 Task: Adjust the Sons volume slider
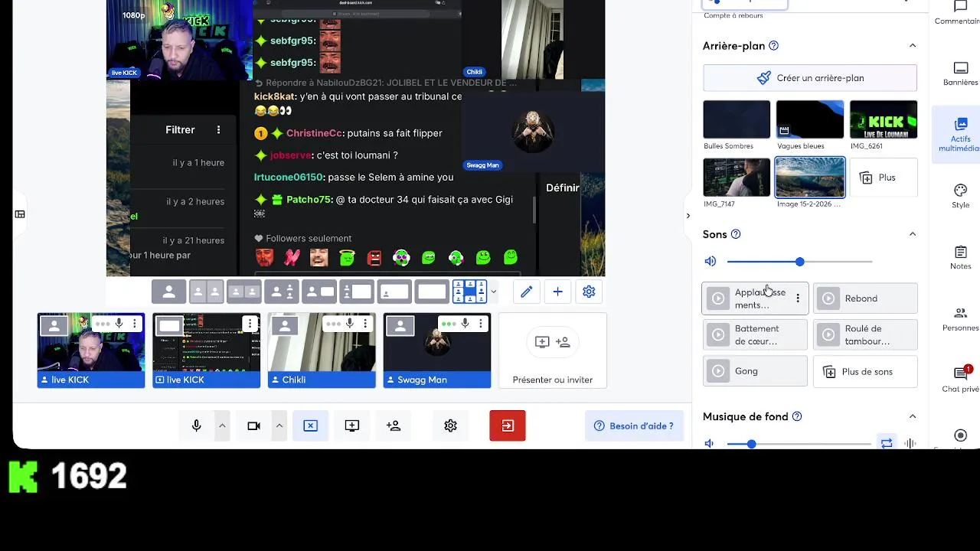click(799, 262)
